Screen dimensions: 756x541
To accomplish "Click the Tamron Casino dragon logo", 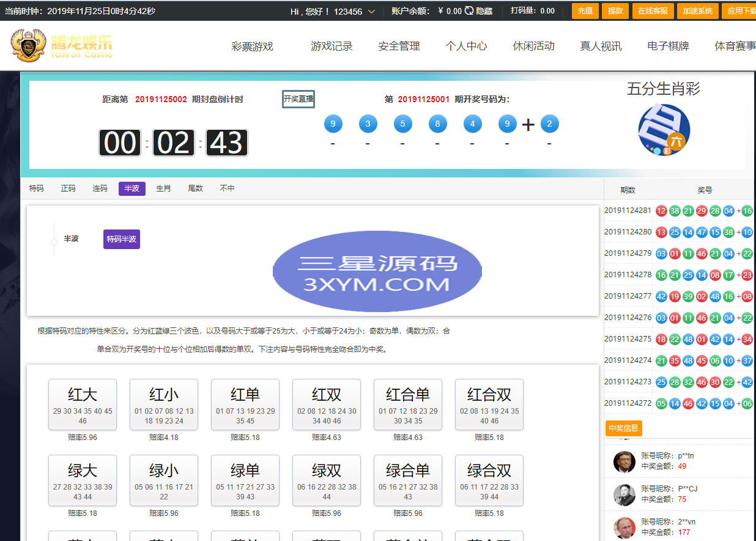I will point(27,45).
